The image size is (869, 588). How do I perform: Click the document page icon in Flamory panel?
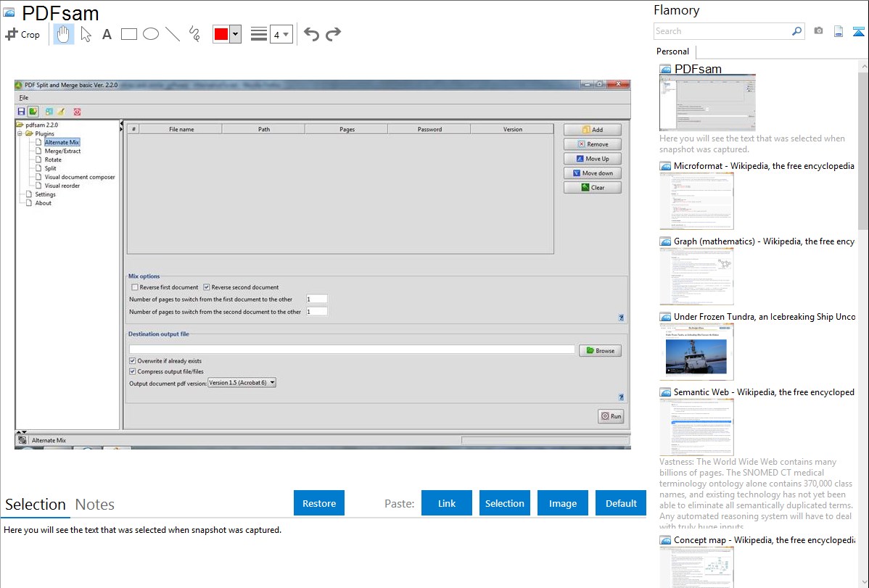click(839, 31)
